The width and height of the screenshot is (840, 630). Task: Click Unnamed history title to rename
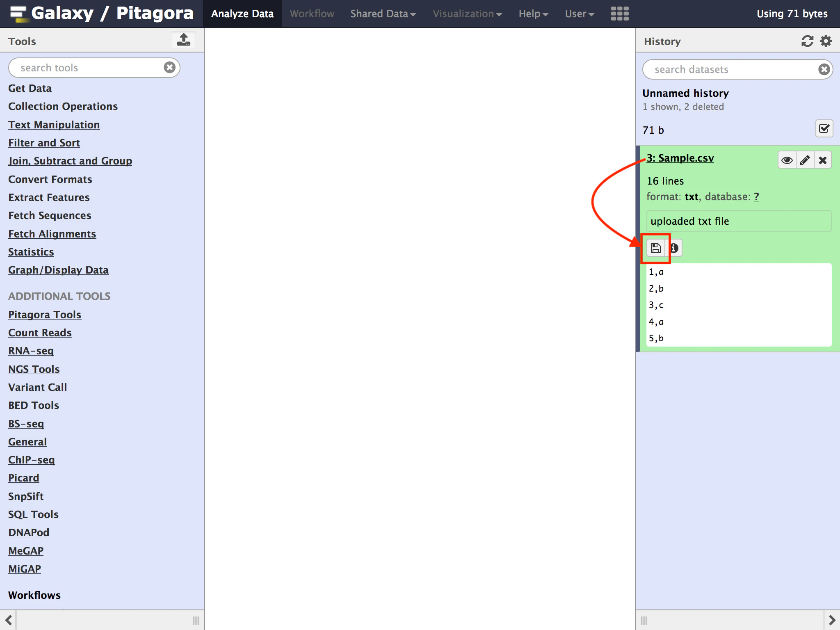pos(685,93)
